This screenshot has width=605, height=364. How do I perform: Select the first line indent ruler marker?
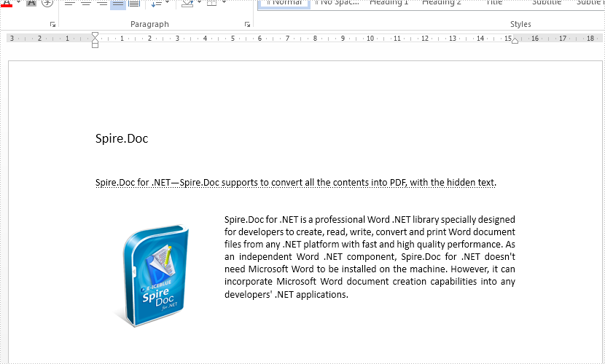(x=95, y=35)
